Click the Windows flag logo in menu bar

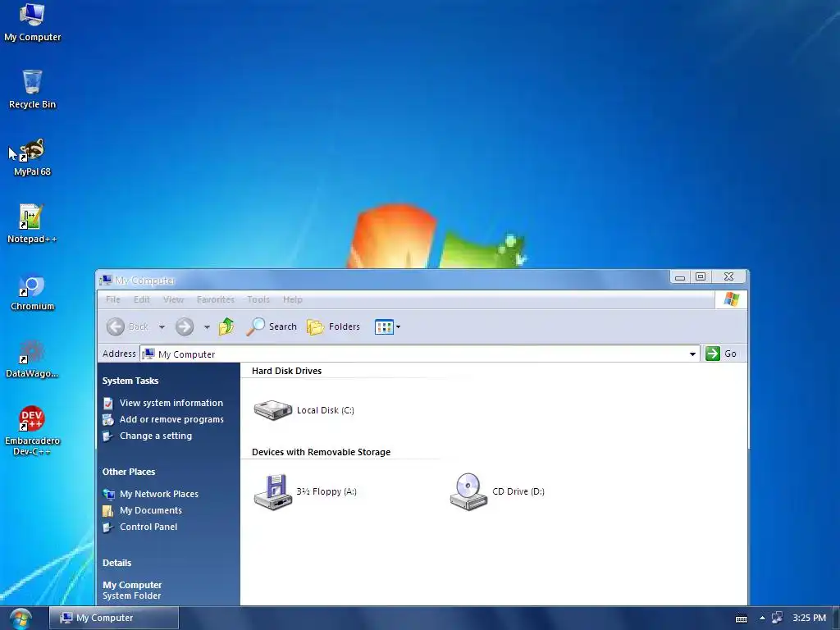(731, 299)
